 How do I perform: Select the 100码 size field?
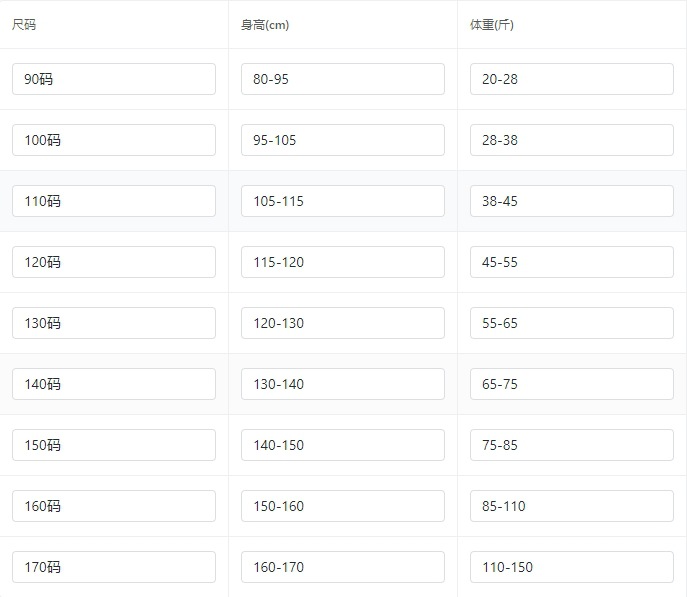coord(114,140)
